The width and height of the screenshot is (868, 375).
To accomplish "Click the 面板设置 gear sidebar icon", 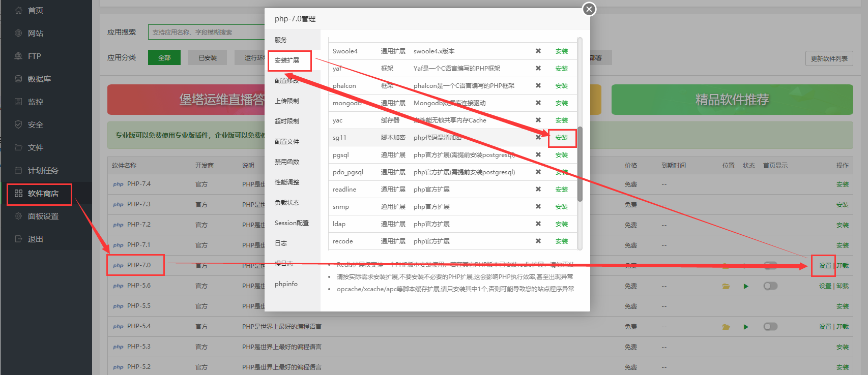I will click(x=18, y=216).
